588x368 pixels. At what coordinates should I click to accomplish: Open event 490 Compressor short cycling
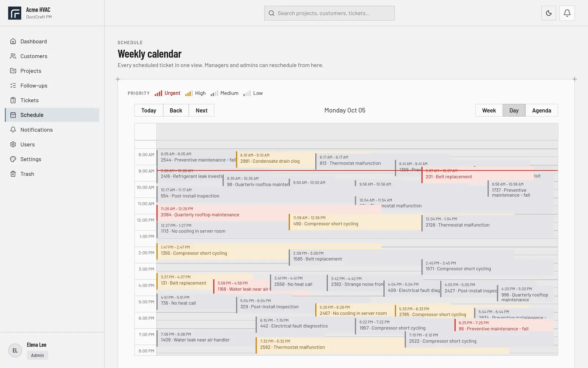pyautogui.click(x=355, y=222)
